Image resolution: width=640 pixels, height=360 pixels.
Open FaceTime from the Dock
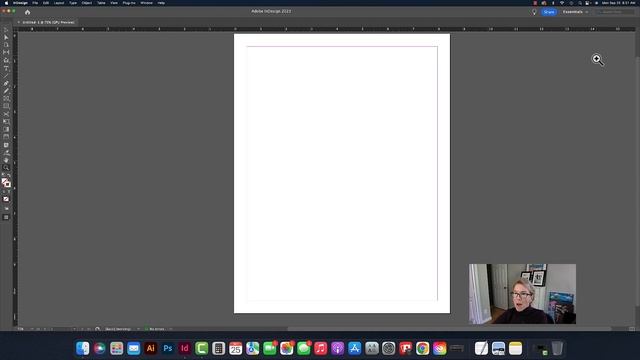[269, 348]
